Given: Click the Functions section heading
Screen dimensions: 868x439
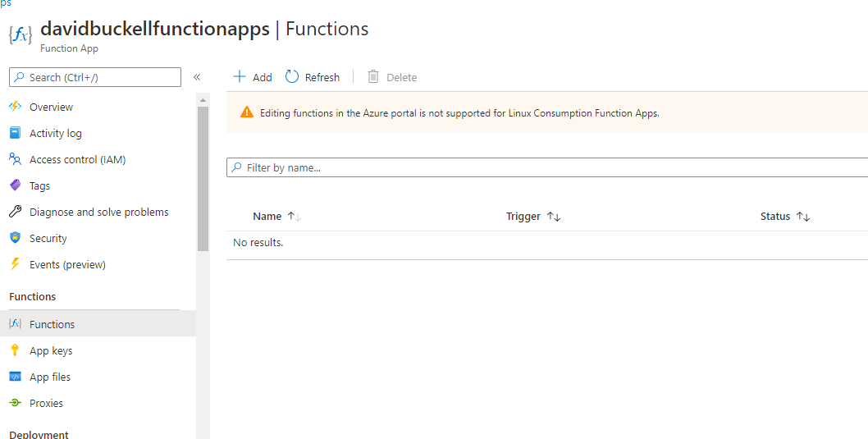Looking at the screenshot, I should [x=33, y=297].
